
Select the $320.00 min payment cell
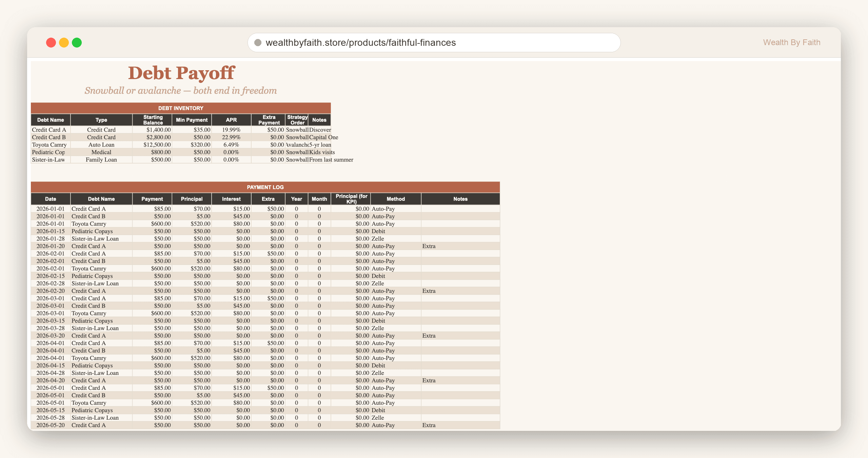[x=192, y=145]
